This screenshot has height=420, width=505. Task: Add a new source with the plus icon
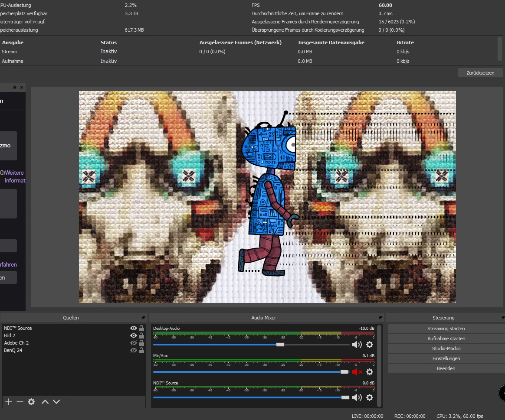9,402
